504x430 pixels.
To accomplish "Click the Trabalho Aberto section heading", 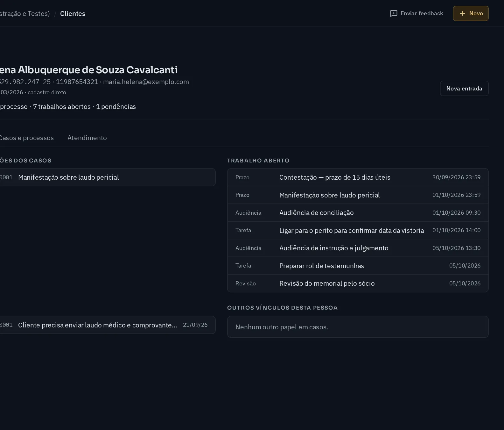I will (x=258, y=161).
